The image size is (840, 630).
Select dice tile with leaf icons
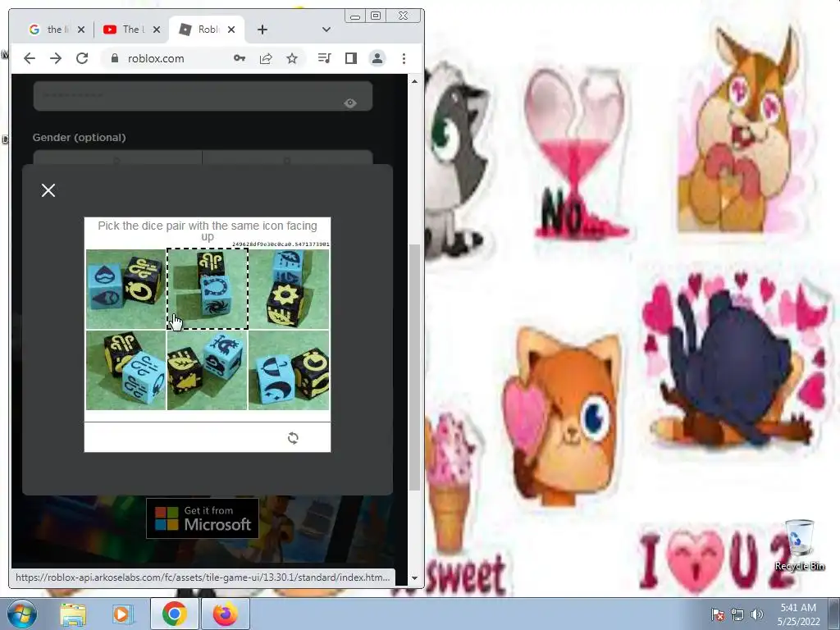(208, 370)
